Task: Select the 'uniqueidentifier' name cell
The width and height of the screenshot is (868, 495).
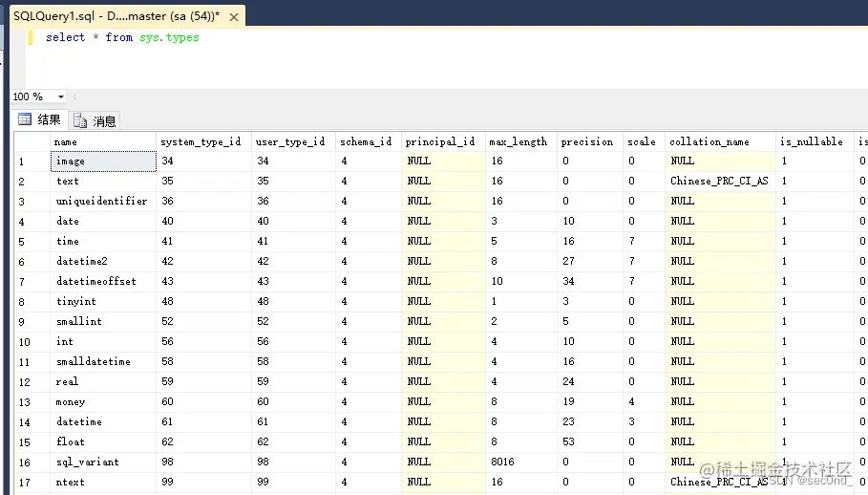Action: [103, 201]
